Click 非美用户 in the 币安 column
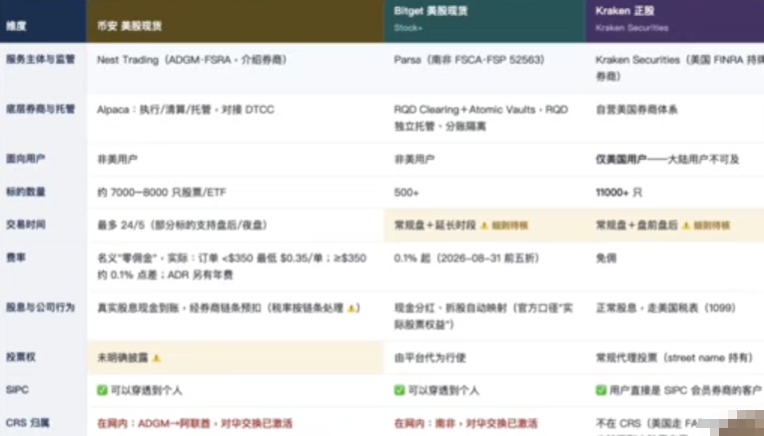This screenshot has width=764, height=436. click(x=117, y=159)
